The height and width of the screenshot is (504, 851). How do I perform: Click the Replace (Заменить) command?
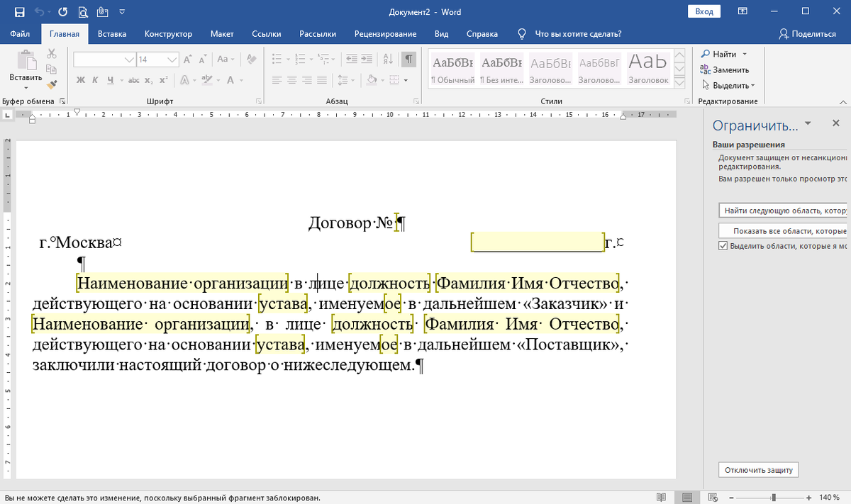[724, 69]
